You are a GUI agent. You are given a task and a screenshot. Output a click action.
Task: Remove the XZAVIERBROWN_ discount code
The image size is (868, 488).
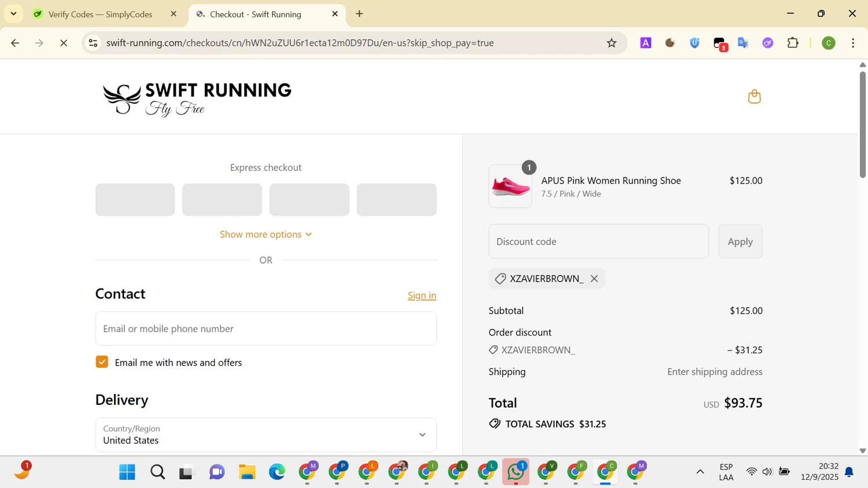[594, 279]
